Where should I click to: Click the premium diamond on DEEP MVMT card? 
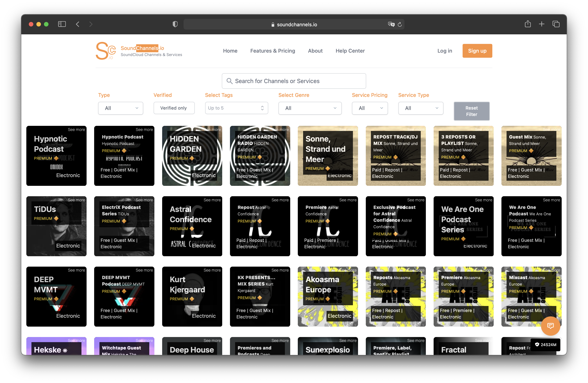[56, 299]
